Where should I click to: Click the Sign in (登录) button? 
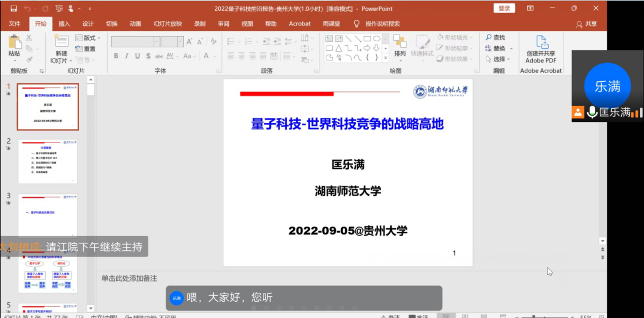[504, 9]
